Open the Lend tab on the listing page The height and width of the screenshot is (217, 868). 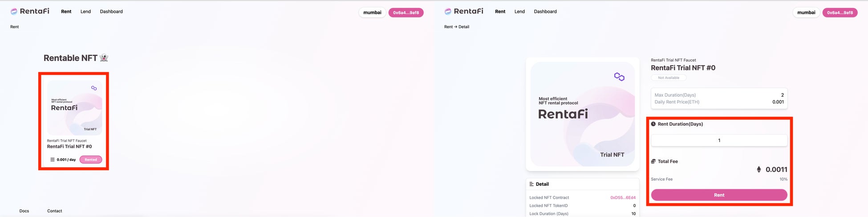point(85,12)
